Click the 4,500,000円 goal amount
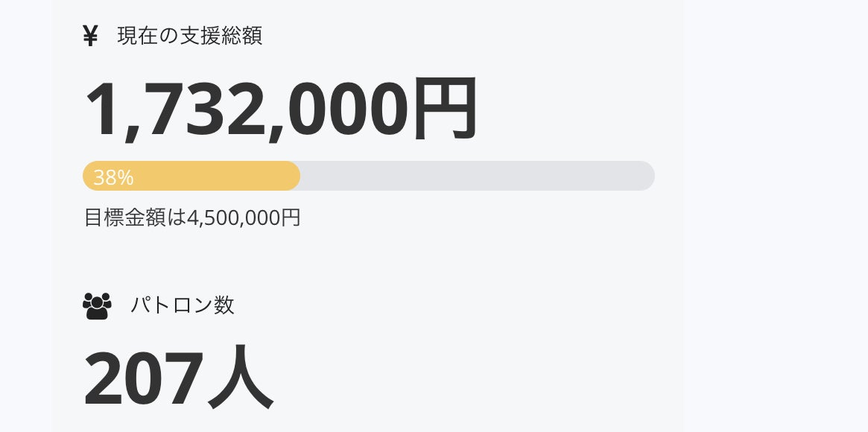The height and width of the screenshot is (432, 868). pyautogui.click(x=244, y=217)
